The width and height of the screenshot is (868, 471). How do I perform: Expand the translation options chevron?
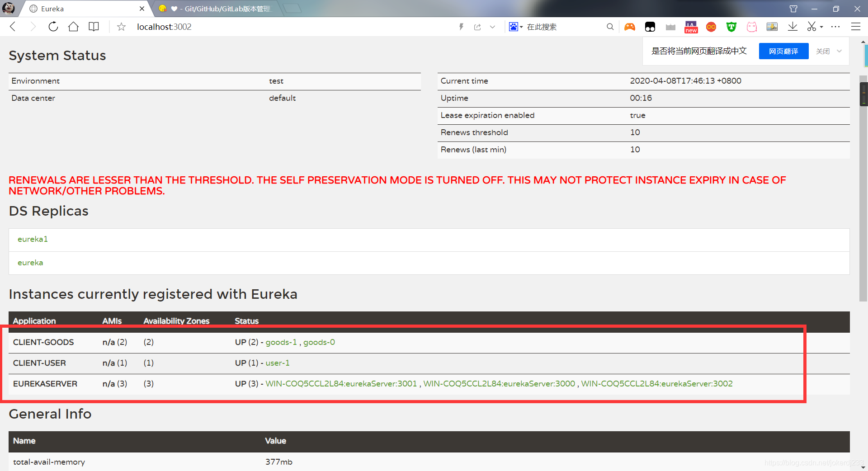pyautogui.click(x=840, y=51)
